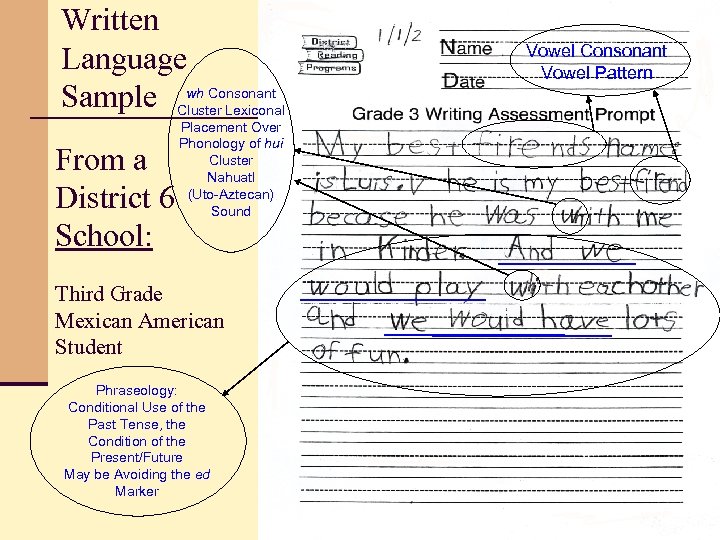Select the 'wh Consonant Cluster' callout oval
Viewport: 720px width, 540px height.
coord(231,151)
